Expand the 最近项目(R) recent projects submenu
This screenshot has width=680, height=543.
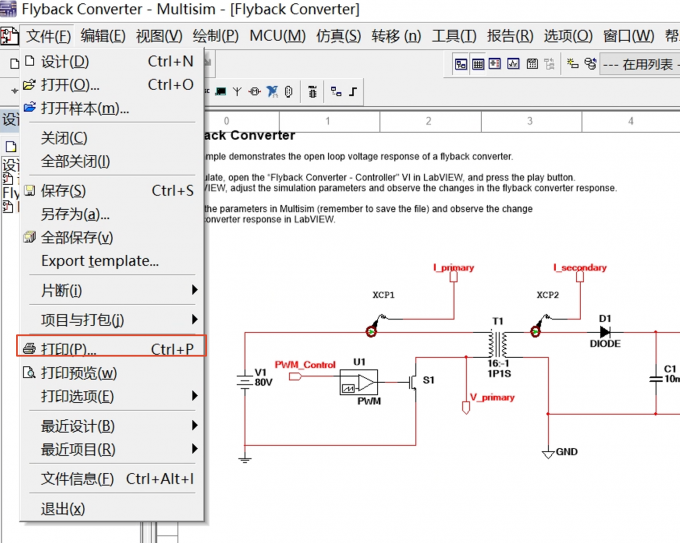point(111,450)
